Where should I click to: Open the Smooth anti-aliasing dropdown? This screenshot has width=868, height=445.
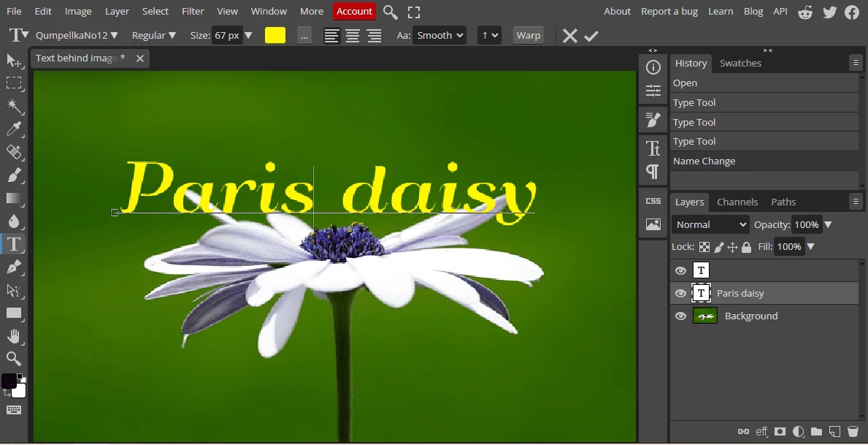pos(439,36)
